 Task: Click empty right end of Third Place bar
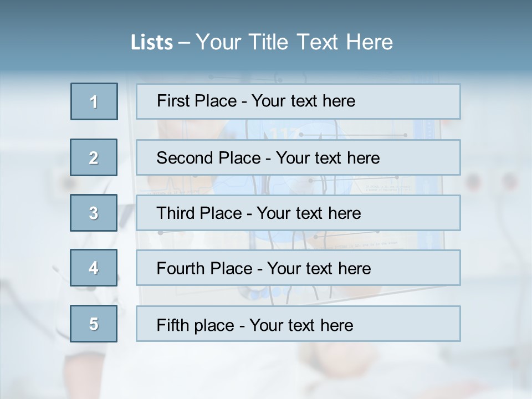(x=421, y=213)
